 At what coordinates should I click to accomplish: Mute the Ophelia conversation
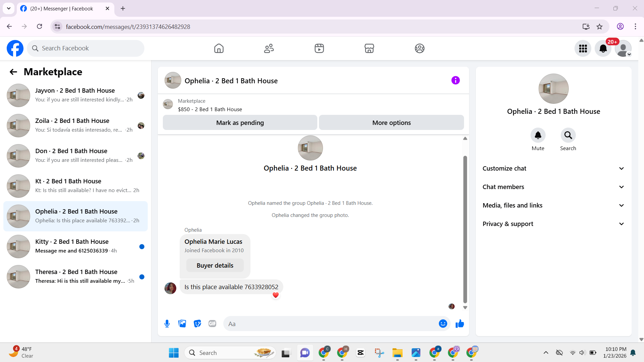point(538,135)
